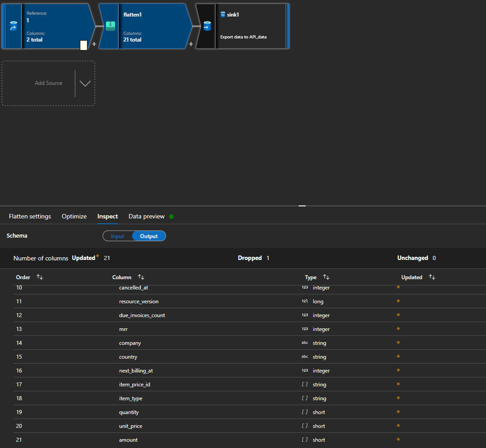Screen dimensions: 486x448
Task: Sort by Type arrows
Action: pyautogui.click(x=326, y=277)
